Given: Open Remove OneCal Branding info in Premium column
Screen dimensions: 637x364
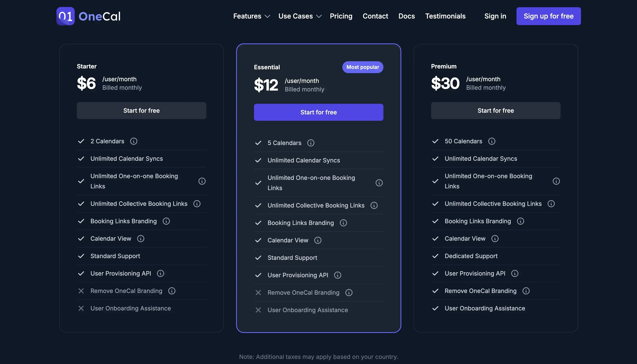Looking at the screenshot, I should tap(526, 291).
